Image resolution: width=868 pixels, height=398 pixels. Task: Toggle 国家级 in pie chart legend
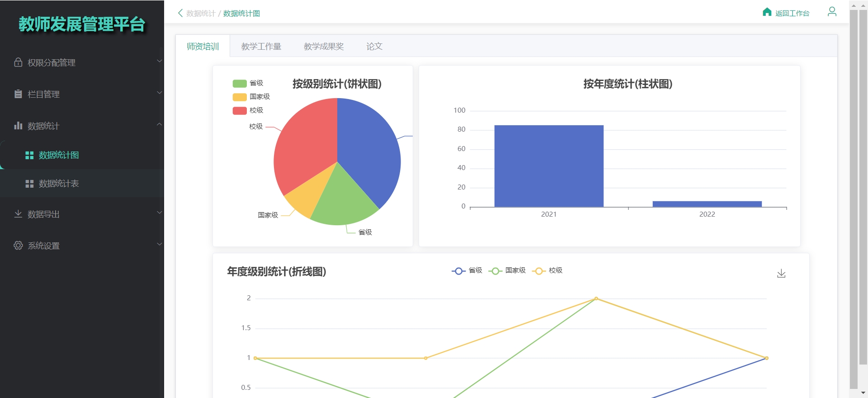251,97
